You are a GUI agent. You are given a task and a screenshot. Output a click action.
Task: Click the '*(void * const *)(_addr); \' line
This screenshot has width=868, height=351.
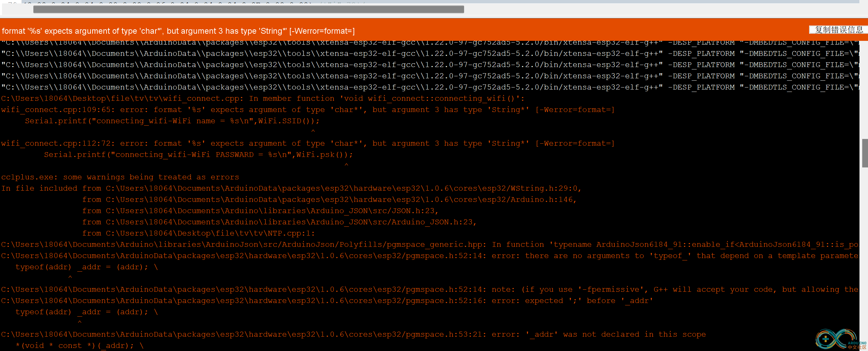tap(80, 346)
